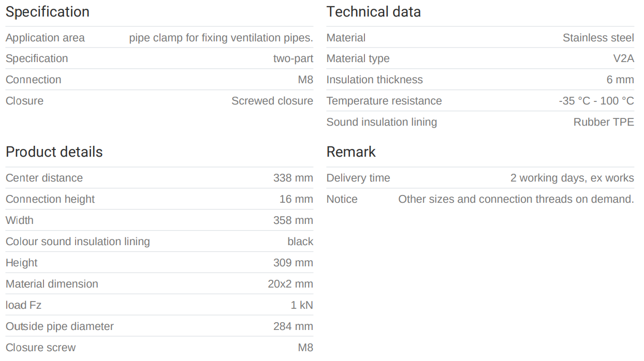Click the Insulation thickness label
Image resolution: width=644 pixels, height=361 pixels.
(x=374, y=80)
